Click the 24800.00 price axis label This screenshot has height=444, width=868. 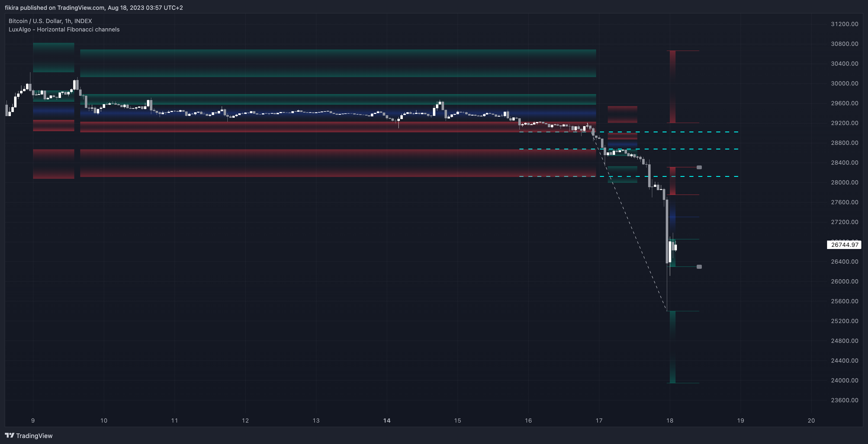pyautogui.click(x=844, y=341)
